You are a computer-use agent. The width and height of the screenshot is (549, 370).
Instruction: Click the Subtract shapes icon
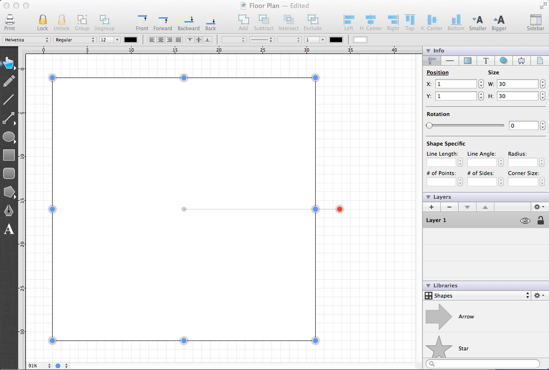click(264, 22)
